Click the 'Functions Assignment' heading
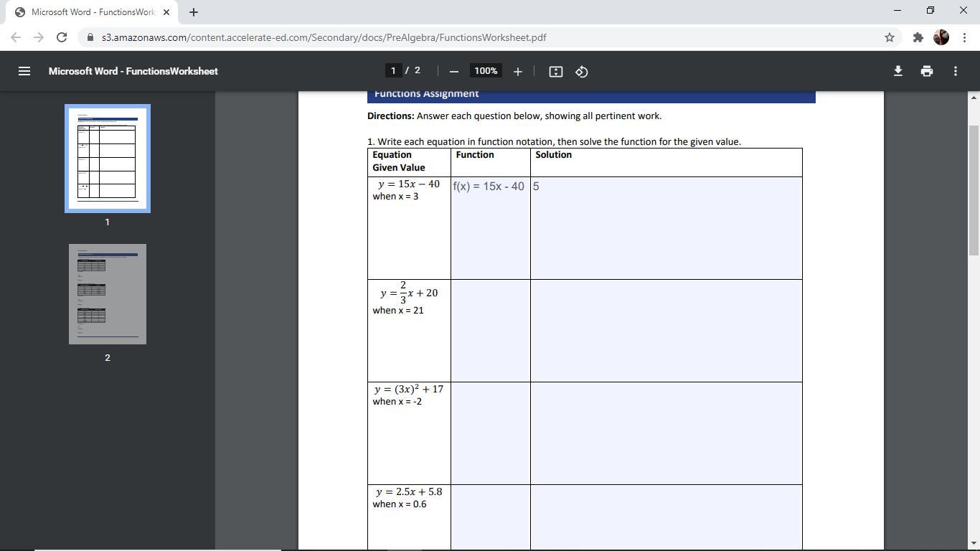The width and height of the screenshot is (980, 551). coord(426,94)
